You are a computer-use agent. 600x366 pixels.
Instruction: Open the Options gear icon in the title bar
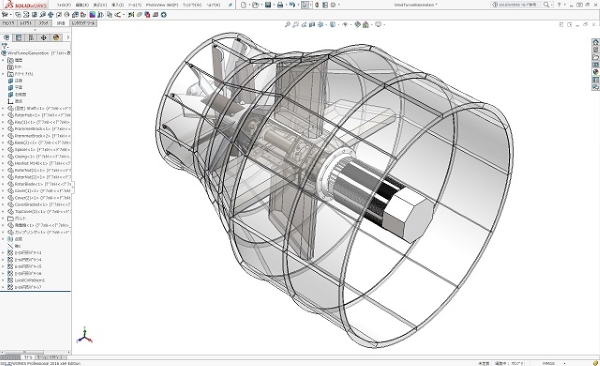tap(333, 5)
